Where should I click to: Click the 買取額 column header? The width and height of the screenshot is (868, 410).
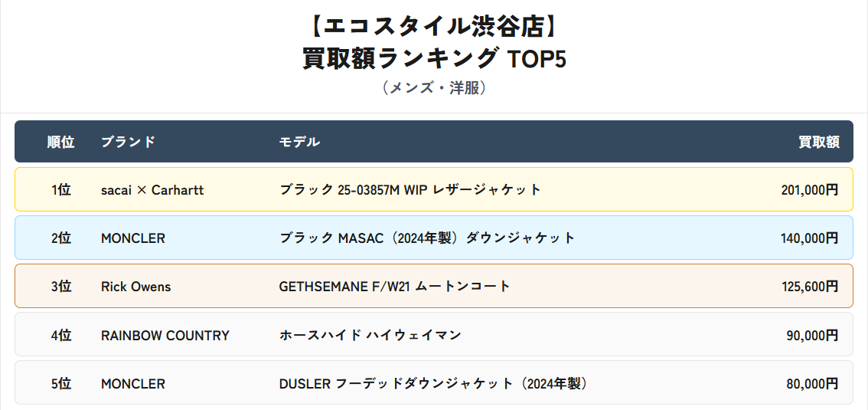coord(818,142)
